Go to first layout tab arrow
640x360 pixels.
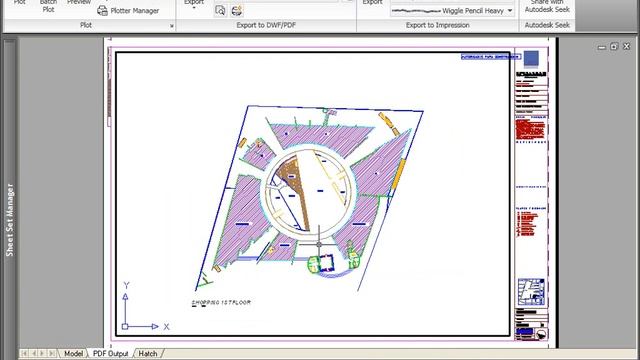(24, 353)
